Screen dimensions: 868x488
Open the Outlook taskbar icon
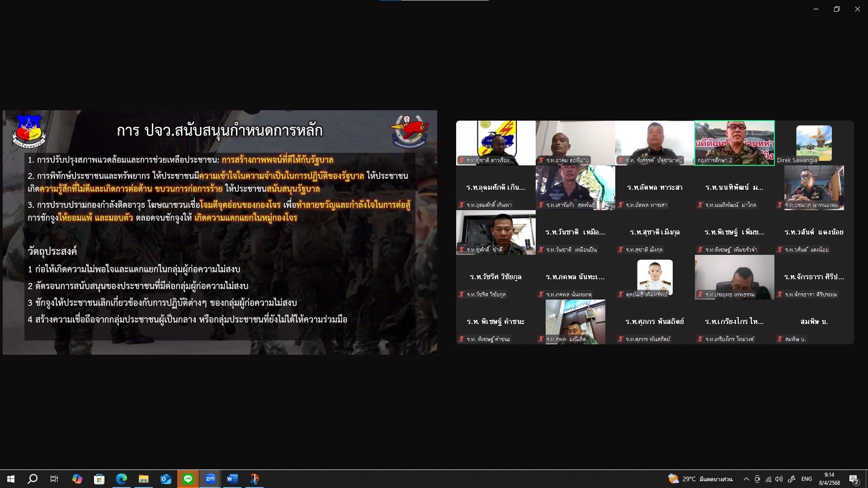click(x=166, y=479)
